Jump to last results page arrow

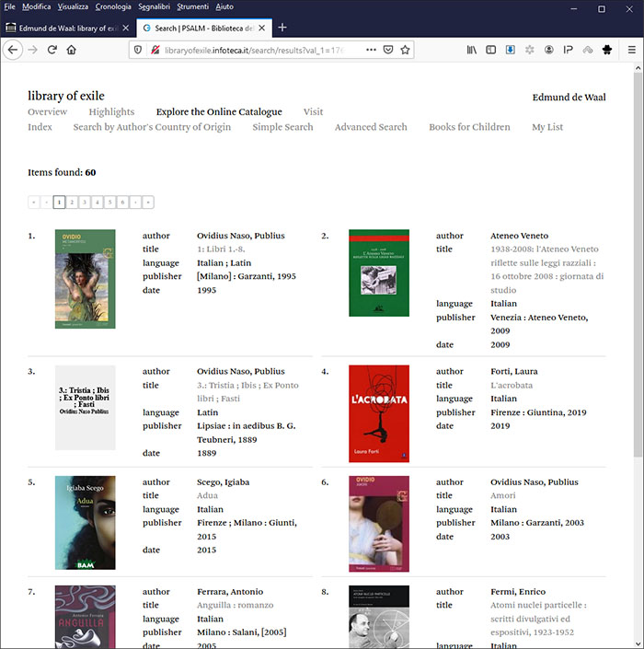[x=148, y=203]
